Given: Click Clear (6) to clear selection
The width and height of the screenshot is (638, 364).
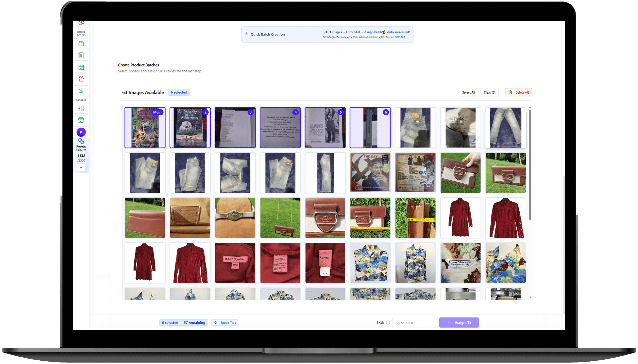Looking at the screenshot, I should [489, 92].
